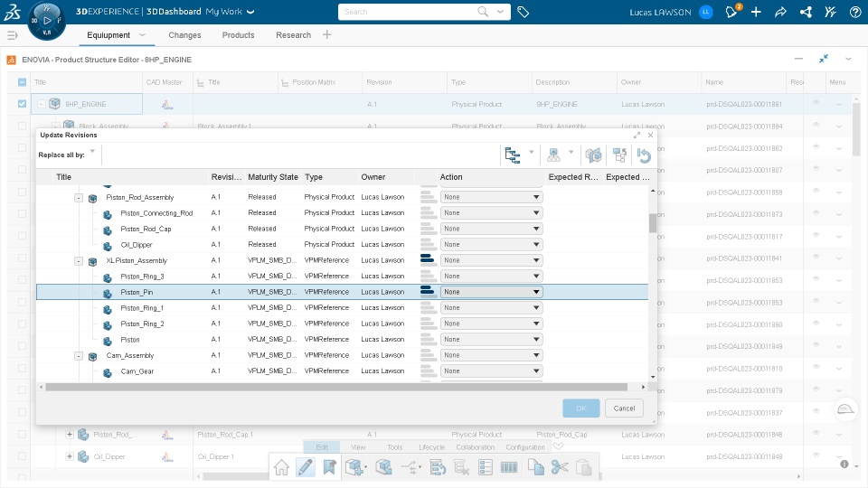Click the Cancel button in Update Revisions
The image size is (868, 488).
[624, 408]
